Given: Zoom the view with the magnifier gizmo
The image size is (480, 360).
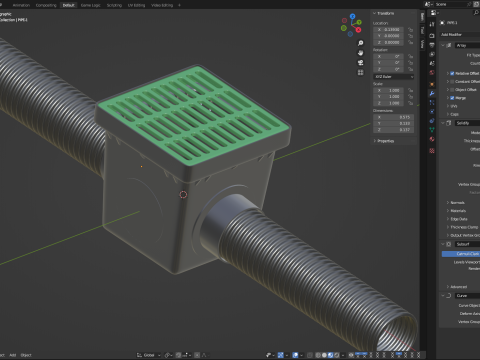Looking at the screenshot, I should coord(360,43).
